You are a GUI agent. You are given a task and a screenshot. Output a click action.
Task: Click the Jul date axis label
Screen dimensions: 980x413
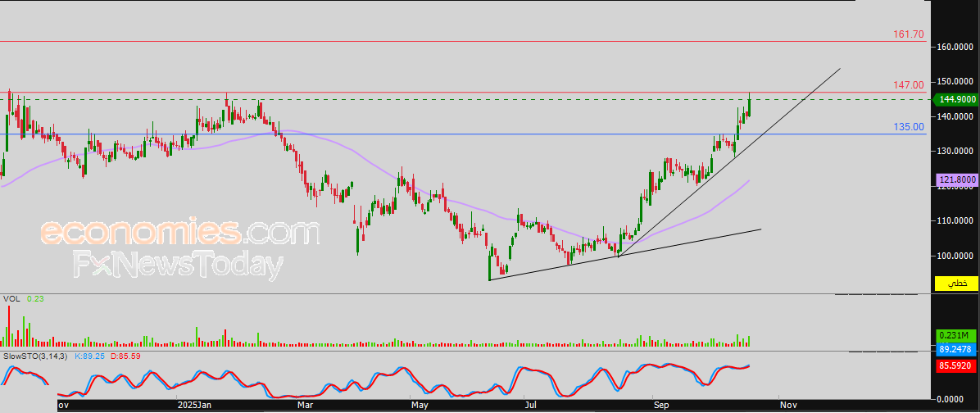(x=532, y=406)
